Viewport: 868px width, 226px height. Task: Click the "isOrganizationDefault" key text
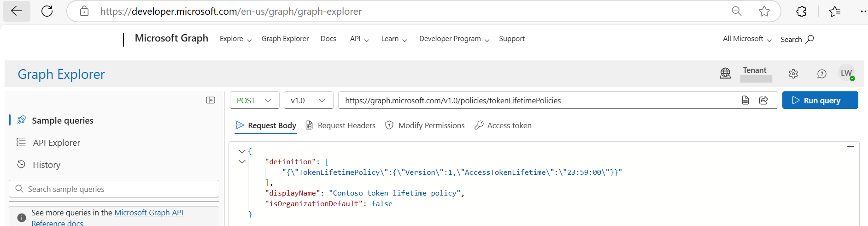(314, 204)
